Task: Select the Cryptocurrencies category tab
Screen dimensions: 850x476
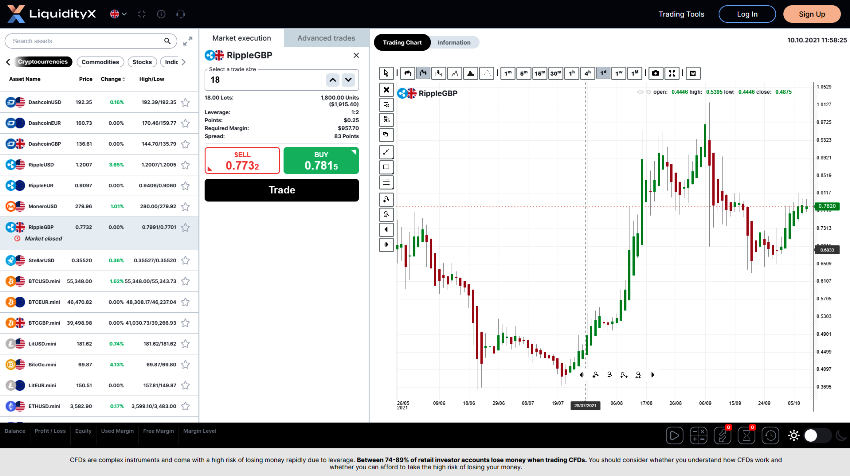Action: click(43, 62)
